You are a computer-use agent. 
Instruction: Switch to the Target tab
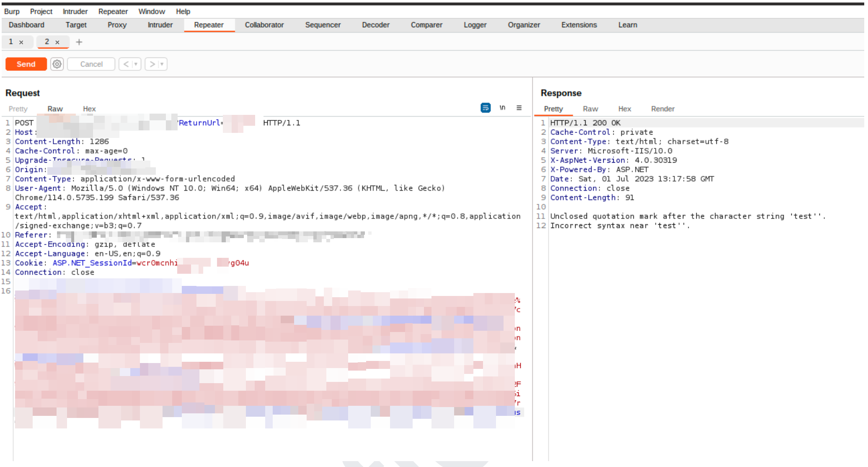click(76, 25)
